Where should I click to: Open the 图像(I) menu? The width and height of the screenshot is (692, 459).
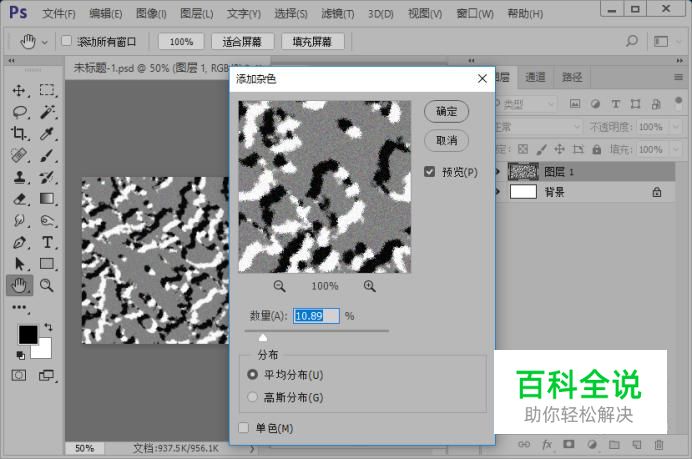pyautogui.click(x=151, y=14)
